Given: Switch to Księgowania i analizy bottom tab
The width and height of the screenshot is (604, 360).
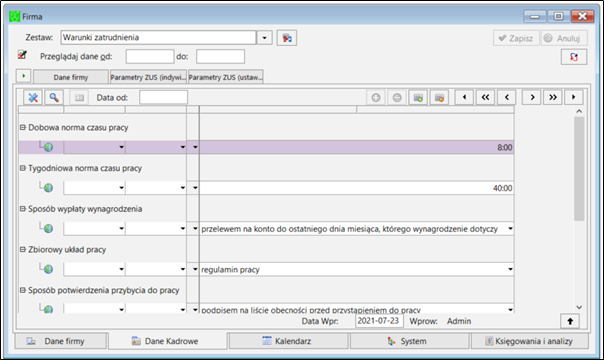Looking at the screenshot, I should pyautogui.click(x=530, y=341).
